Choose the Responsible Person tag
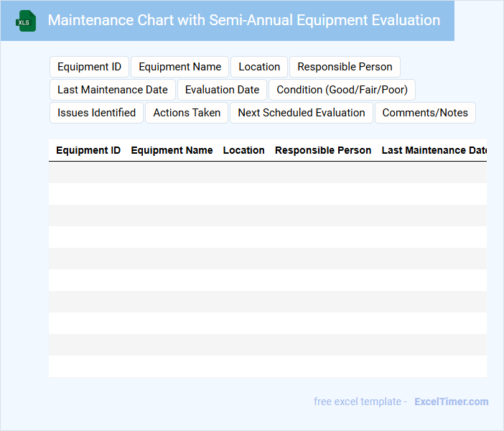 [x=345, y=67]
